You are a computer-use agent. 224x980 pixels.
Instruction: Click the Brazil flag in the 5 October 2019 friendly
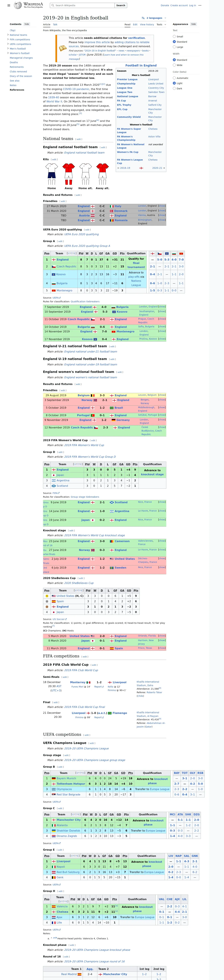(x=112, y=408)
